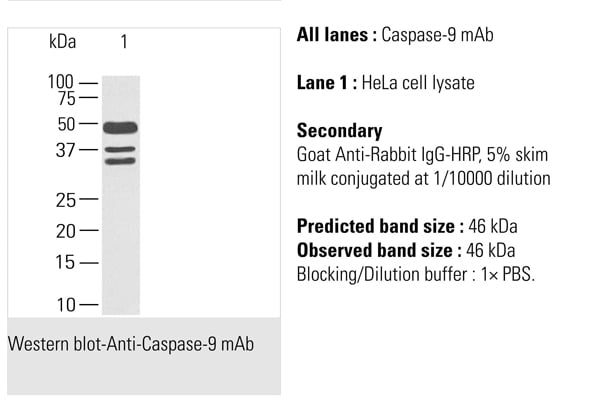Click the bold 'Secondary' heading
Viewport: 600px width, 411px height.
point(340,131)
